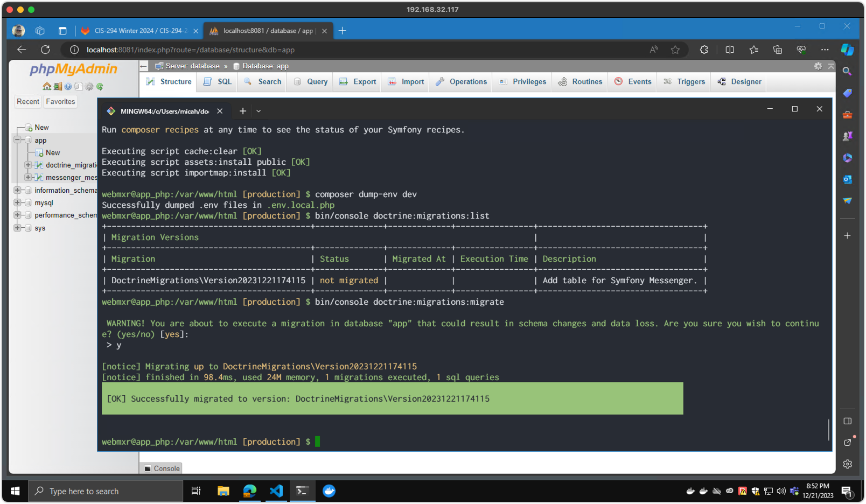Launch Visual Studio Code from the taskbar
This screenshot has height=504, width=866.
[x=276, y=491]
